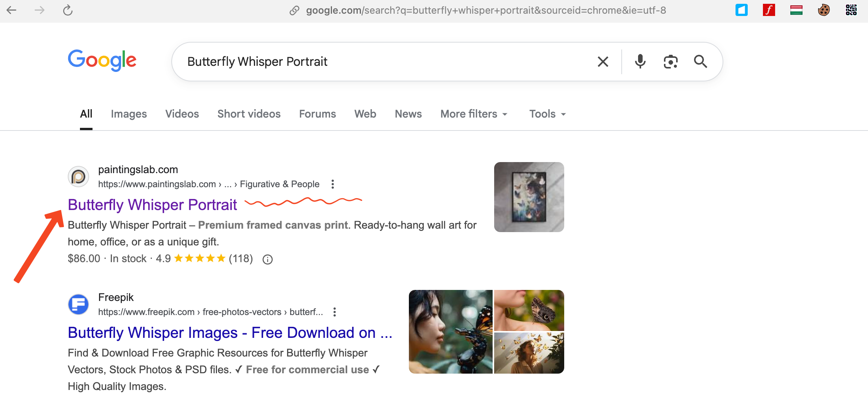Image resolution: width=868 pixels, height=417 pixels.
Task: Open the QR code extension icon
Action: point(851,10)
